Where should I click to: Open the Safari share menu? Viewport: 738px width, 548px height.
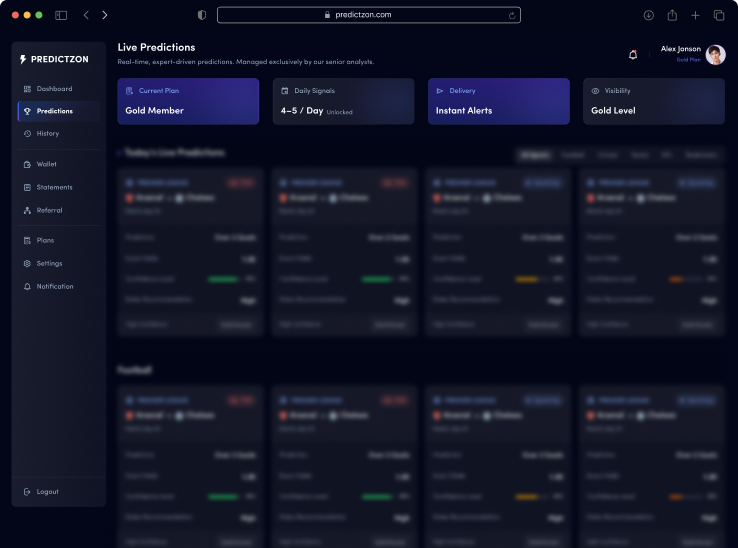coord(672,15)
